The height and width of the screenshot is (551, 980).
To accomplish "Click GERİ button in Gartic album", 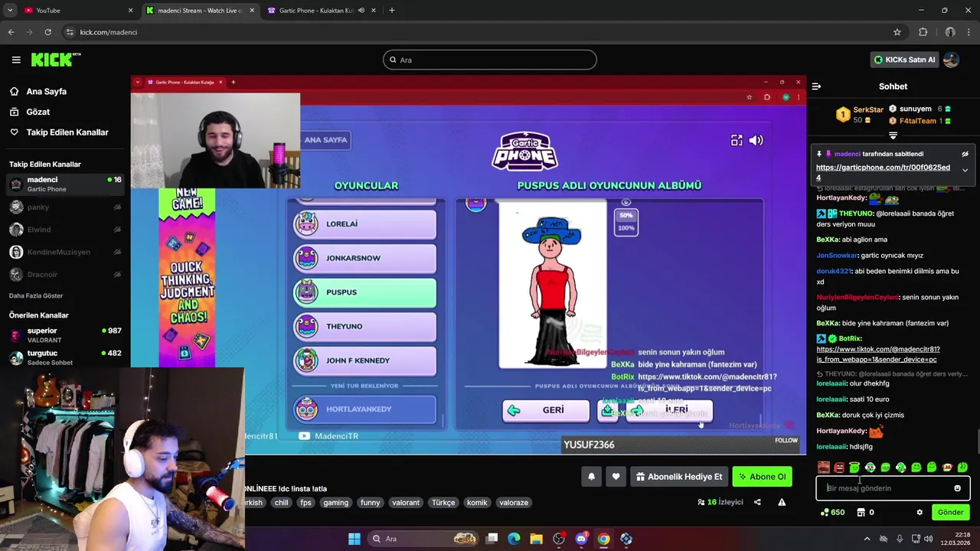I will pos(546,410).
